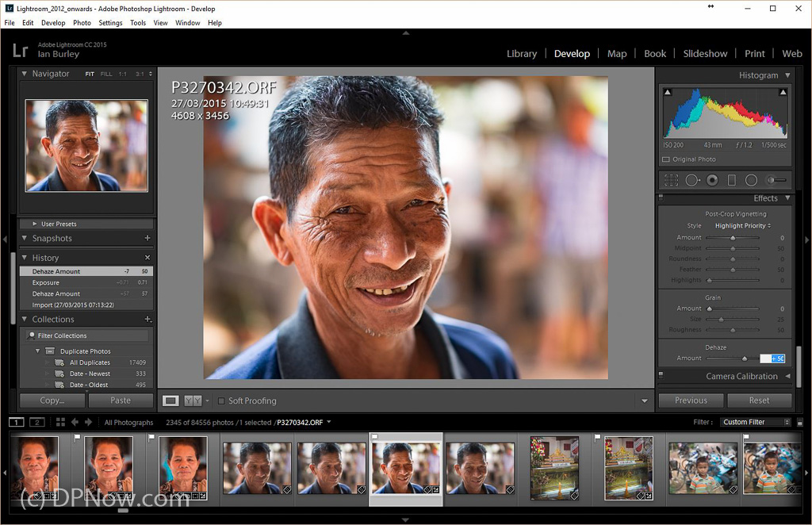This screenshot has width=812, height=525.
Task: Adjust the Dehaze Amount slider
Action: (745, 358)
